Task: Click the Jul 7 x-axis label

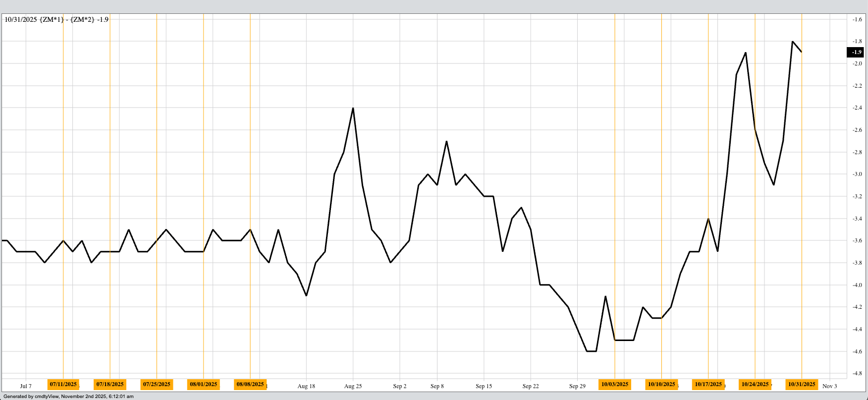Action: tap(26, 386)
